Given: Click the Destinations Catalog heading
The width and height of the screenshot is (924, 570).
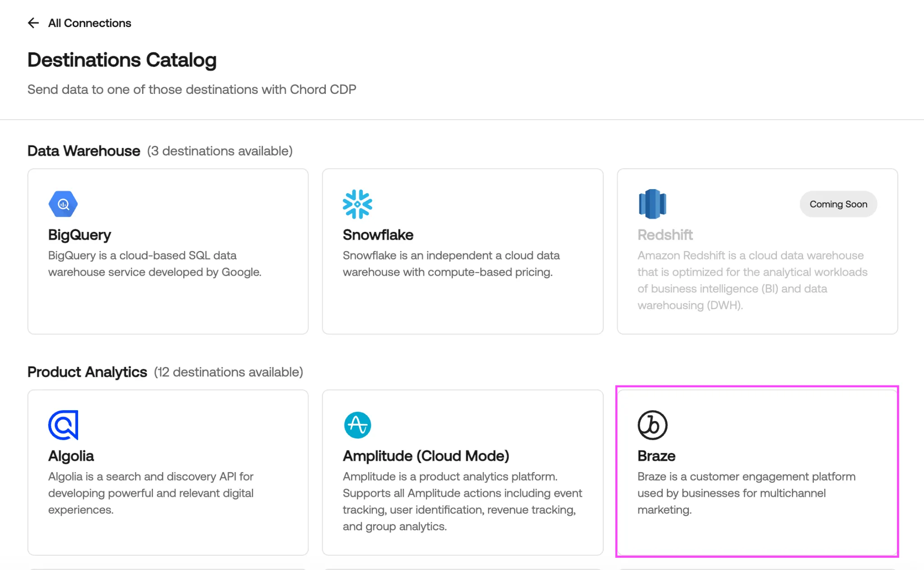Looking at the screenshot, I should click(x=122, y=60).
